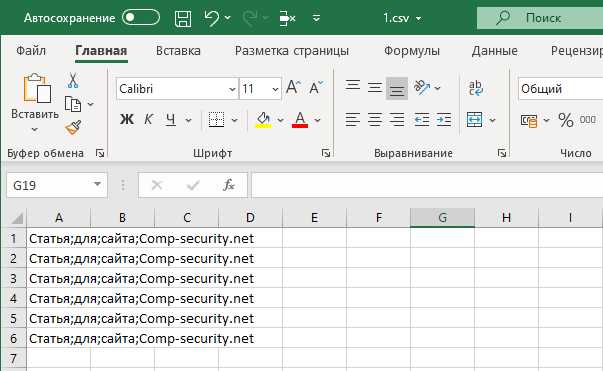Toggle italic К formatting
Screen dimensions: 603x371
pyautogui.click(x=148, y=120)
